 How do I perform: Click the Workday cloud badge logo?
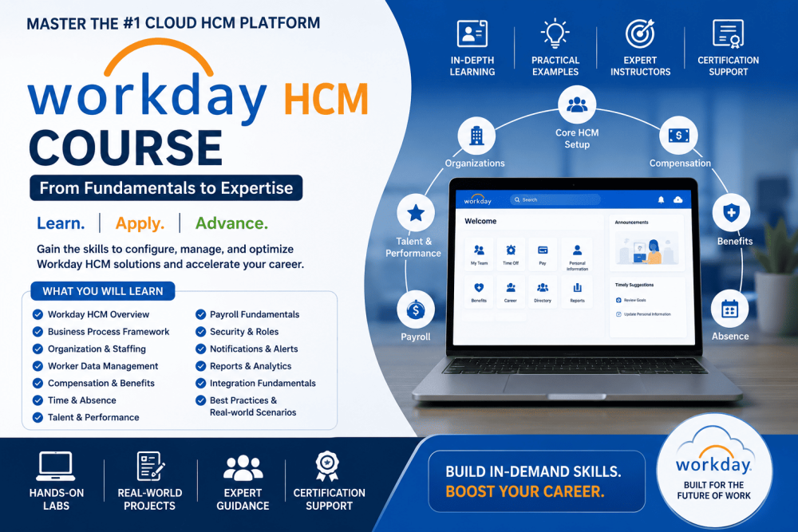pyautogui.click(x=714, y=471)
